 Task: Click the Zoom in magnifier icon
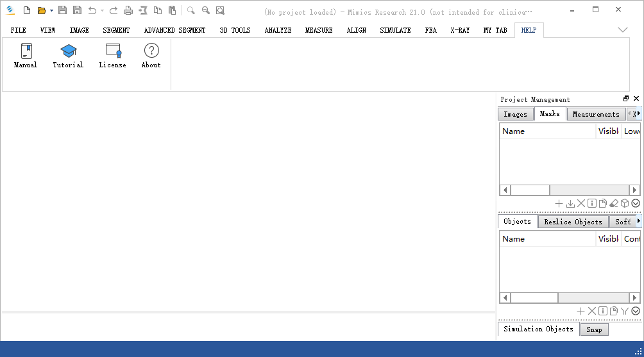(191, 10)
